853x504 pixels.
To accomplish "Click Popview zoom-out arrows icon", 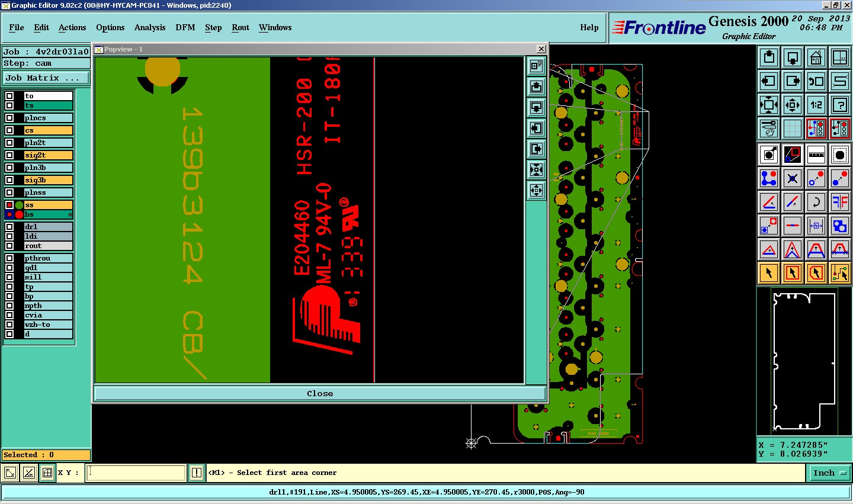I will tap(536, 191).
